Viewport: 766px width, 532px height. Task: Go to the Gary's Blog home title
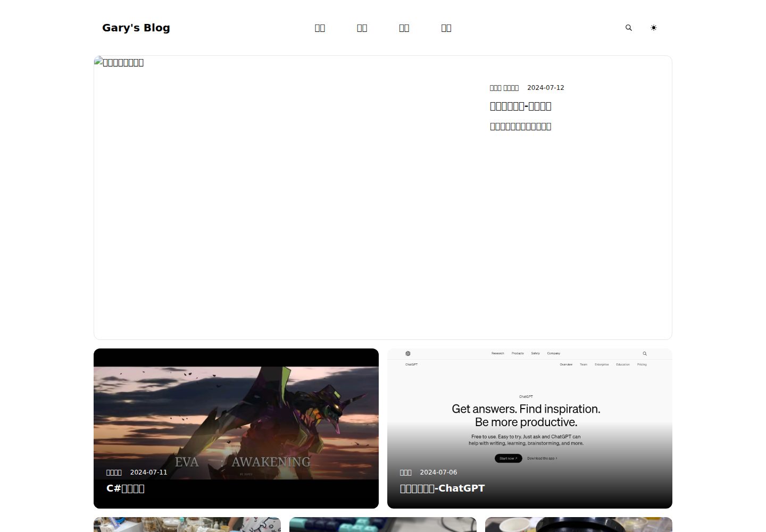[x=136, y=28]
